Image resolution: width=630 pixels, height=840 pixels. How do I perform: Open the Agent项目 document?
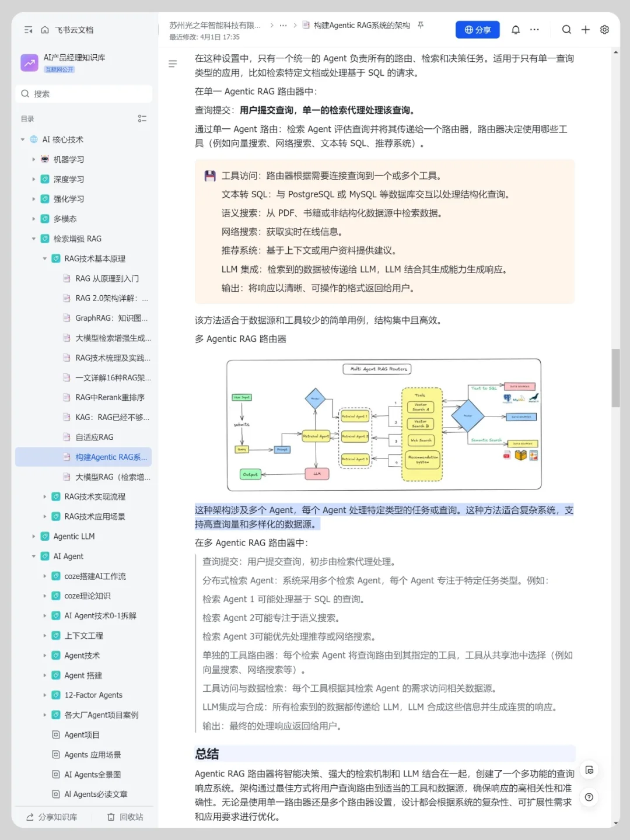[x=83, y=734]
